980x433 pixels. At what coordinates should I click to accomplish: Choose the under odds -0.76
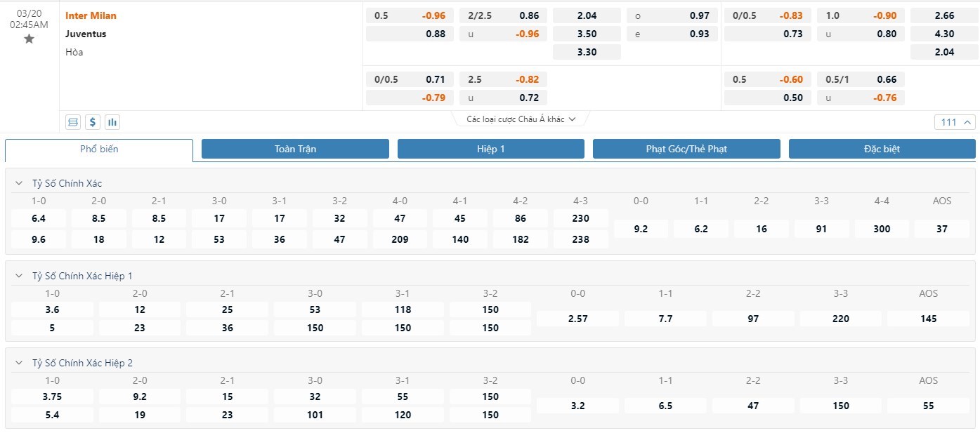click(x=861, y=98)
